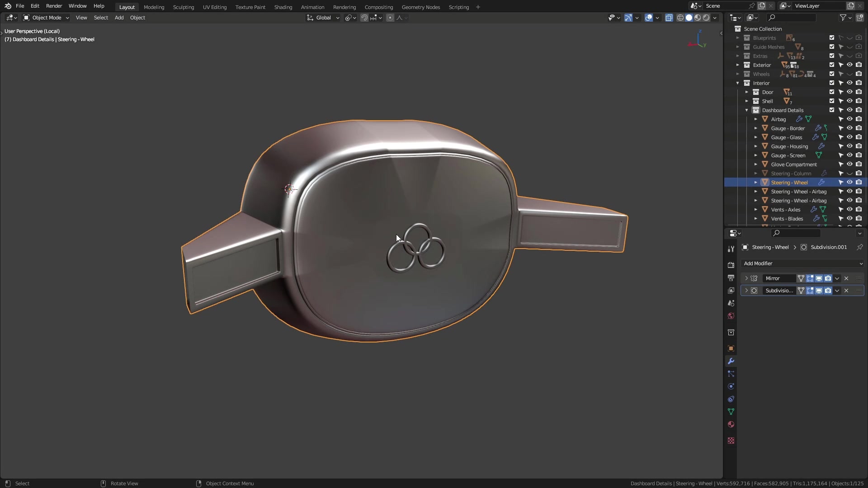Click the Blender logo menu icon
Viewport: 868px width, 488px height.
tap(8, 6)
